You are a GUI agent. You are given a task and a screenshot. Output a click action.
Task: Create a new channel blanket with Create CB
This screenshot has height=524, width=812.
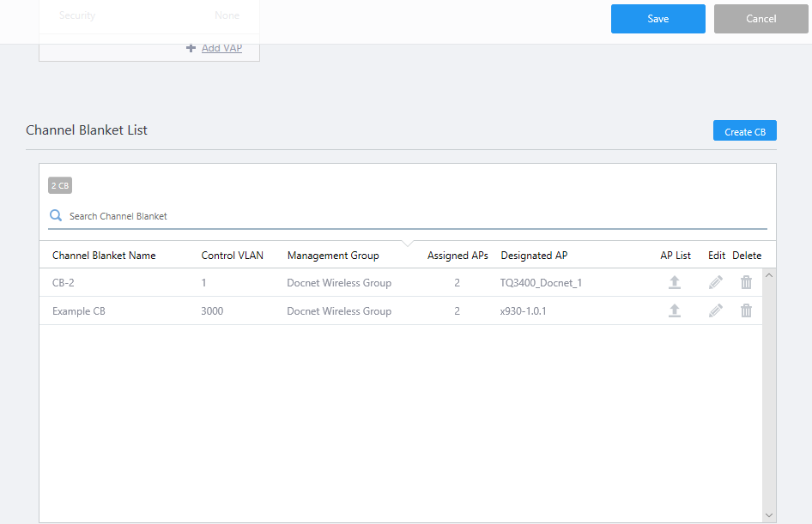tap(745, 131)
